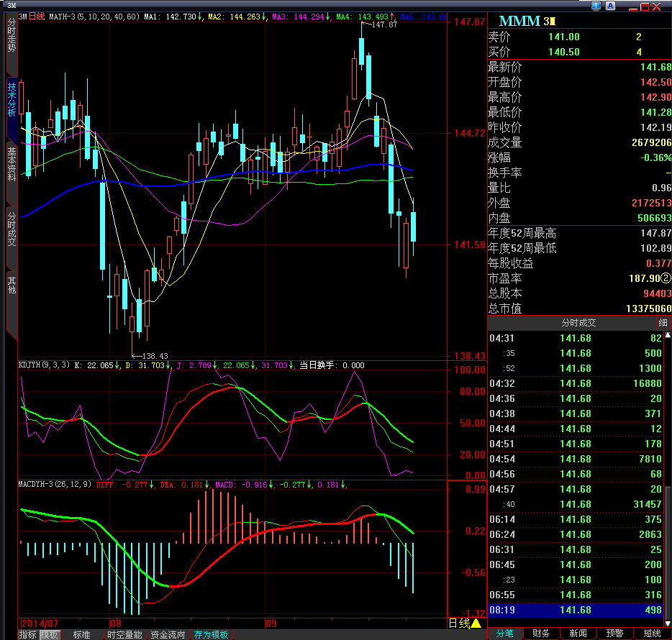Click the 指标 tab at bottom left
Viewport: 672px width, 640px height.
click(x=27, y=634)
